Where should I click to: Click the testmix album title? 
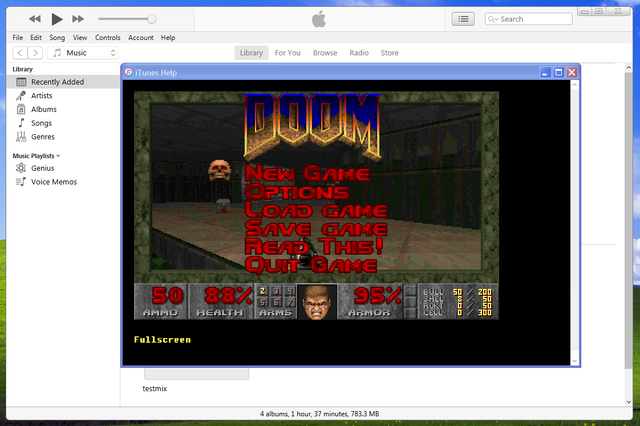coord(155,388)
